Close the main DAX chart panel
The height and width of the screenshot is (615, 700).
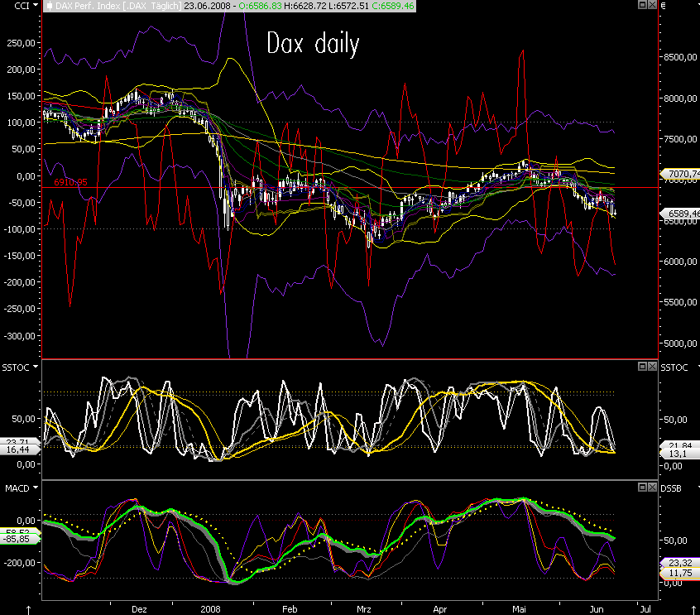point(652,5)
